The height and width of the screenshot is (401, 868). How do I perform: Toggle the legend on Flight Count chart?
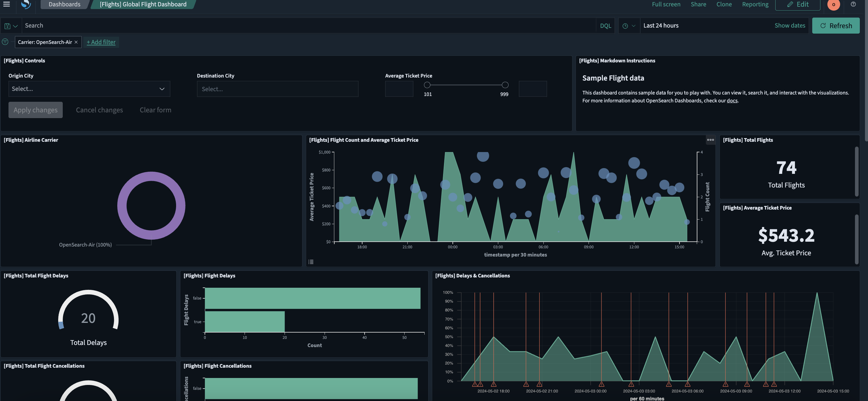(311, 262)
